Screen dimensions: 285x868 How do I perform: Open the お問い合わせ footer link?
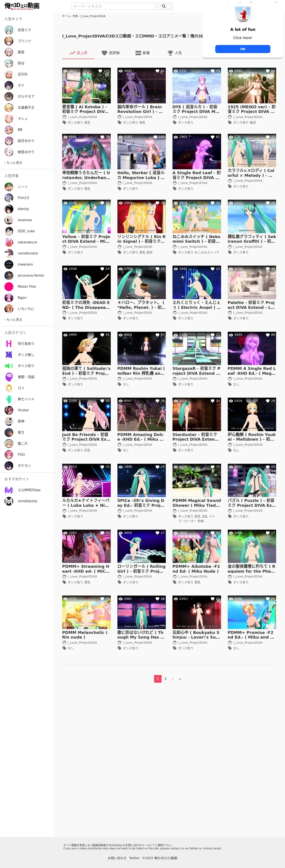coord(117,858)
